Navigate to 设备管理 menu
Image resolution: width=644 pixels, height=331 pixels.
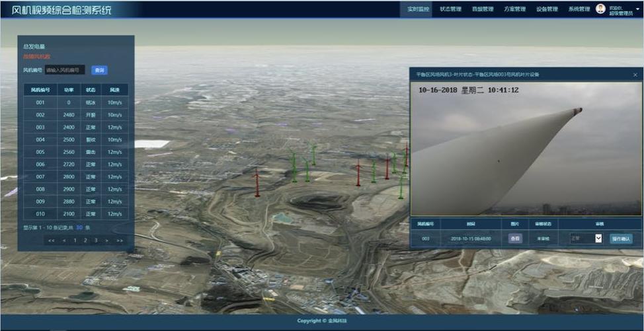tap(547, 9)
